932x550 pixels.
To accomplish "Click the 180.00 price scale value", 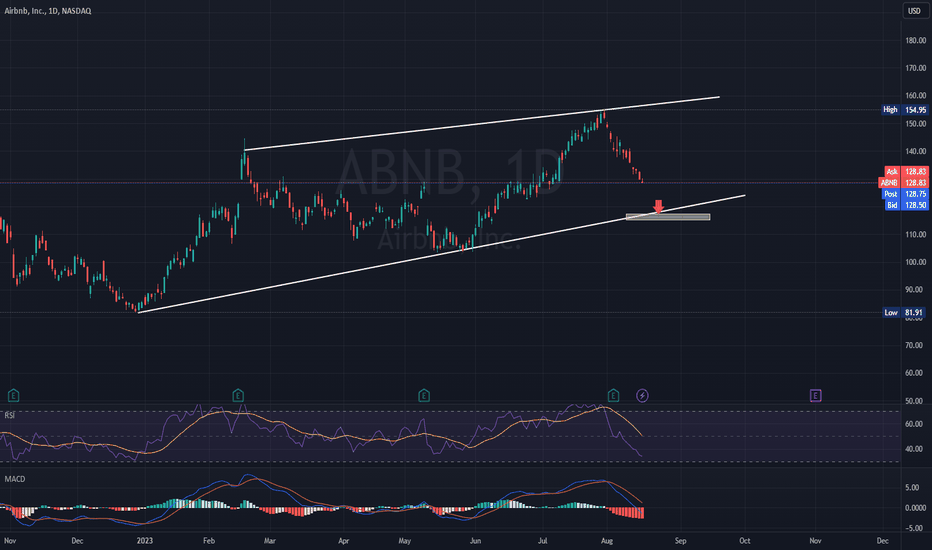I will (x=915, y=40).
